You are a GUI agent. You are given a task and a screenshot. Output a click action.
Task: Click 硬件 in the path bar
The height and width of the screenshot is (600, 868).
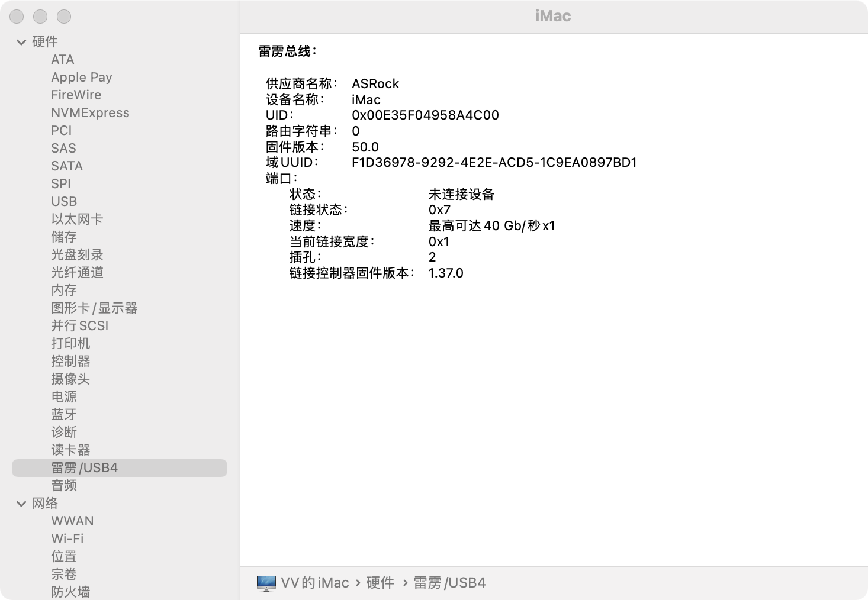click(x=380, y=583)
